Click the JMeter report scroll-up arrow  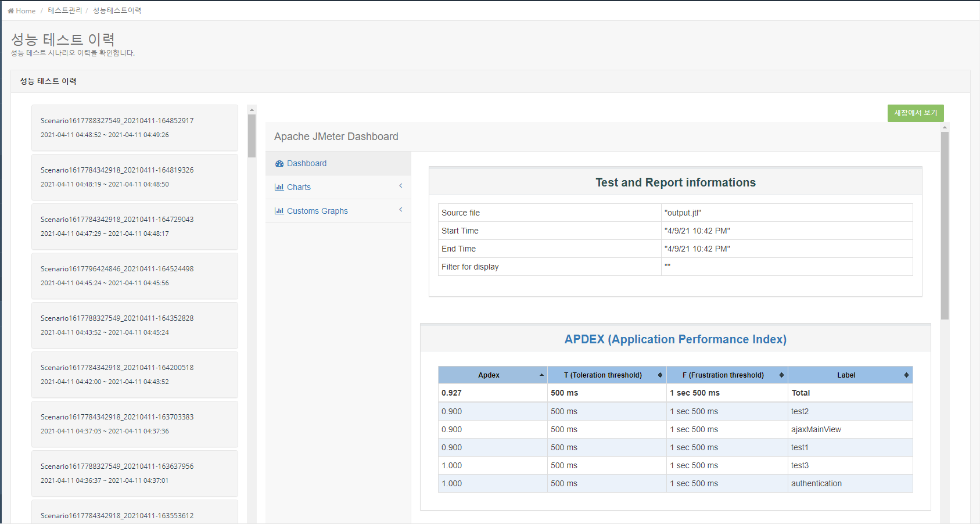click(x=945, y=127)
